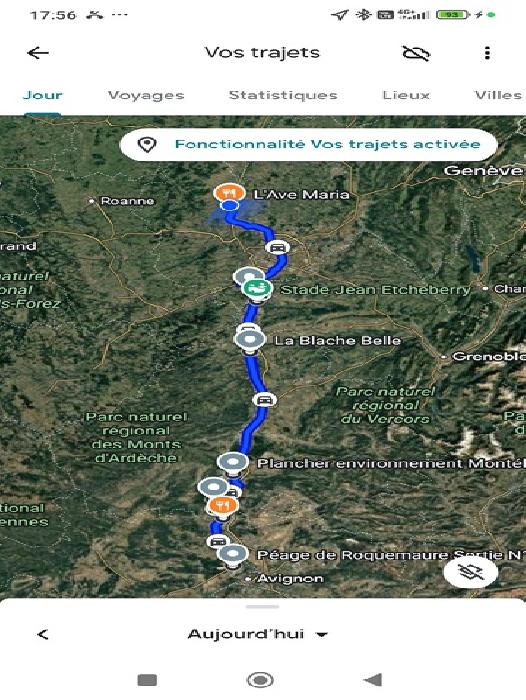Image resolution: width=526 pixels, height=700 pixels.
Task: Open the Aujourd'hui date dropdown
Action: [x=258, y=634]
